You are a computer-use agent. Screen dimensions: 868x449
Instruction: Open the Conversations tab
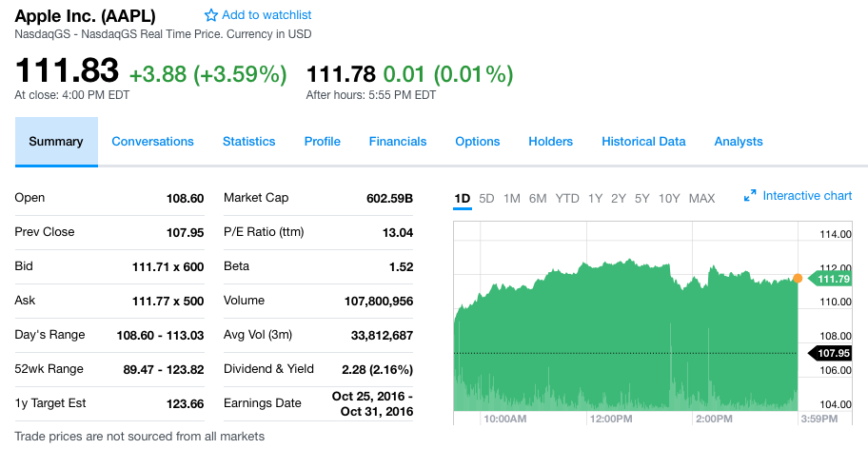point(152,142)
